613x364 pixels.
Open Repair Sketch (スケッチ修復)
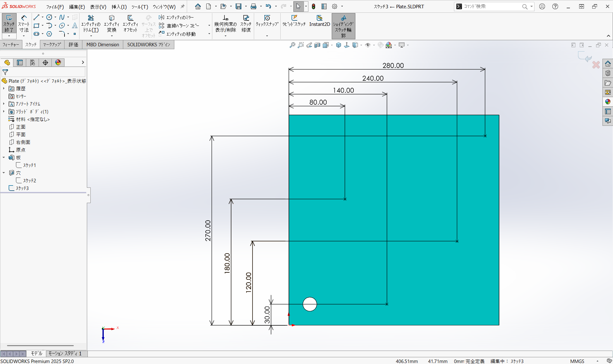[x=246, y=24]
